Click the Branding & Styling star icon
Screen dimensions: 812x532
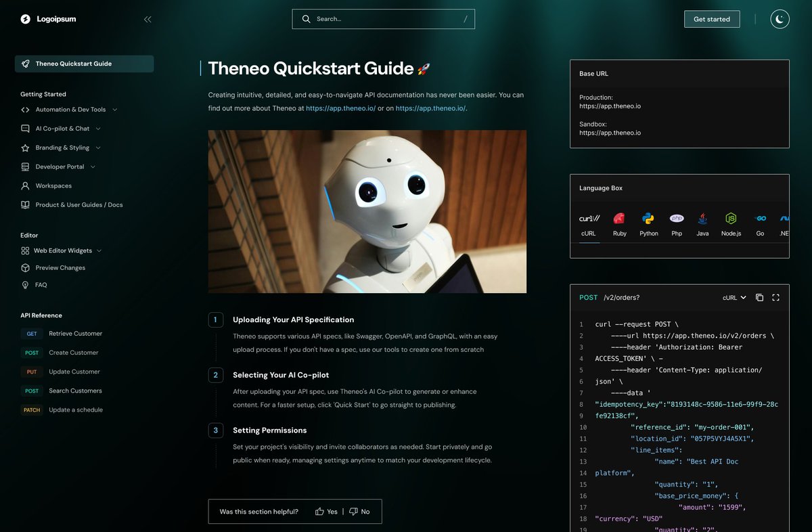(x=25, y=148)
